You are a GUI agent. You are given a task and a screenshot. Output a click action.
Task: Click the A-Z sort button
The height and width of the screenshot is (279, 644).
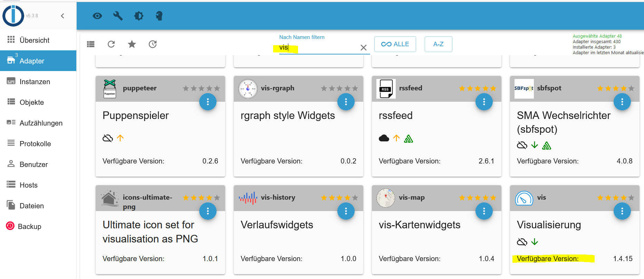coord(439,44)
